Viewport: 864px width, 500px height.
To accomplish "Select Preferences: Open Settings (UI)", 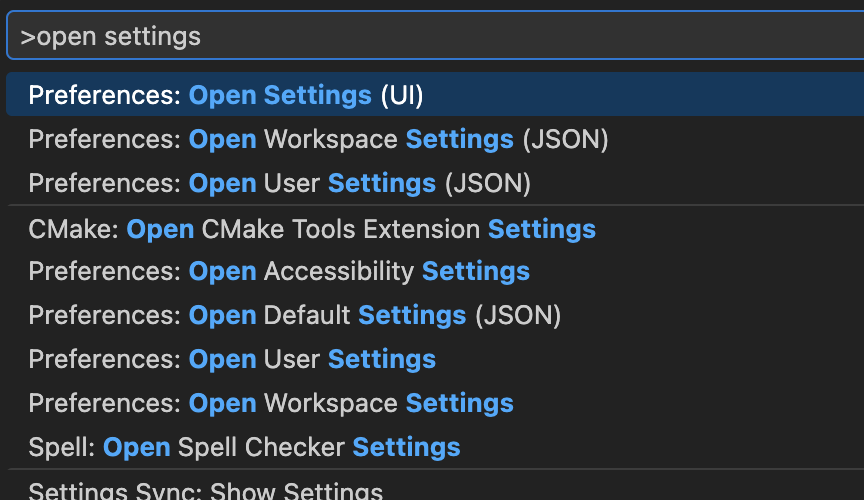I will coord(226,96).
